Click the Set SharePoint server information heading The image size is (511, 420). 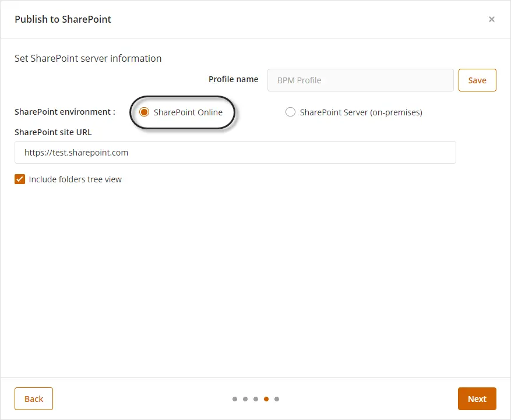88,58
